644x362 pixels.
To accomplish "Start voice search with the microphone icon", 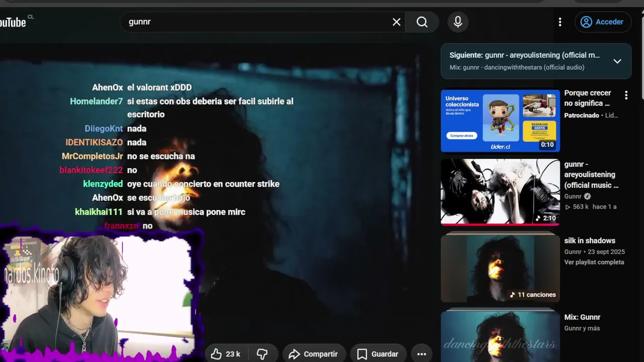I will pyautogui.click(x=458, y=22).
